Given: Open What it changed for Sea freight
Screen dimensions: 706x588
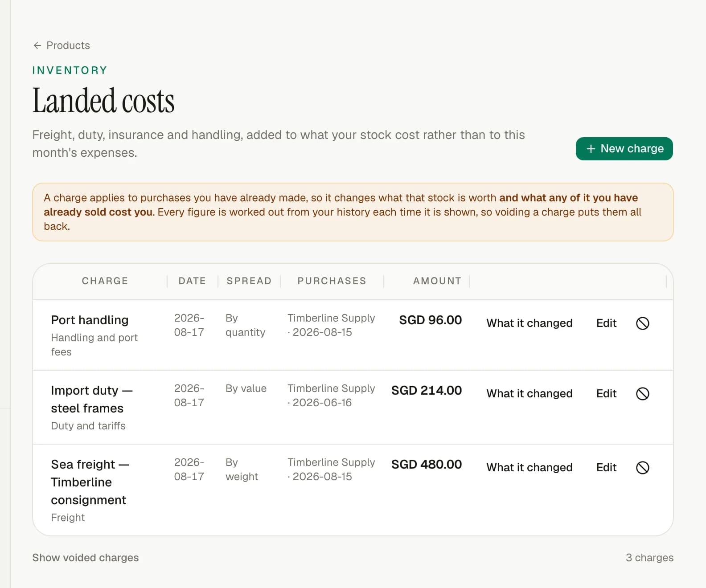Looking at the screenshot, I should (x=529, y=468).
